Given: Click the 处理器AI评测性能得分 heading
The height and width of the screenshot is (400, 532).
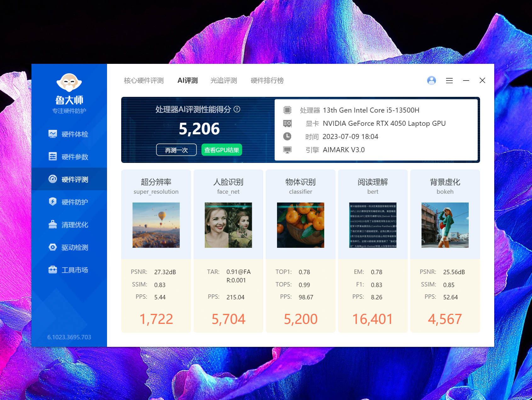Looking at the screenshot, I should (193, 109).
